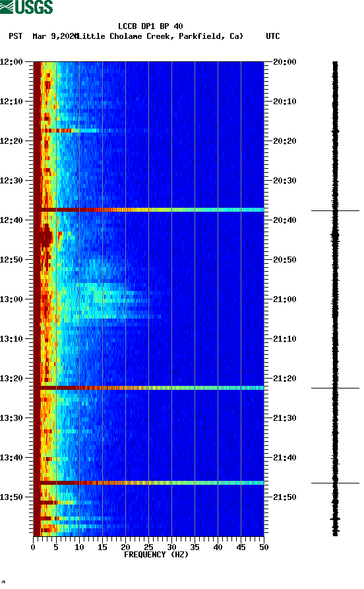
Task: Click the '30' frequency axis label
Action: [x=171, y=547]
